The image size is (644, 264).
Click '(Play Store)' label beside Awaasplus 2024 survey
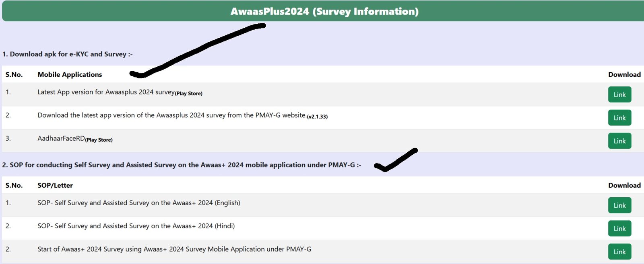tap(189, 94)
